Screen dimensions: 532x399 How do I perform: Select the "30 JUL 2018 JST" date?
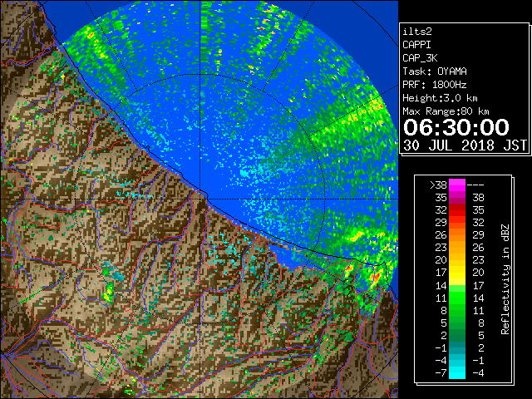click(465, 145)
